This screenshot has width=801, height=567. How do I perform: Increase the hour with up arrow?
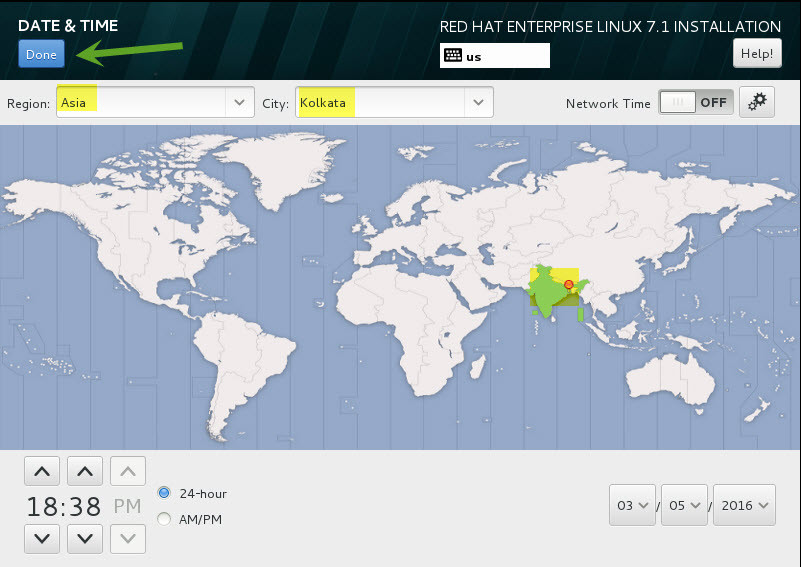point(42,471)
